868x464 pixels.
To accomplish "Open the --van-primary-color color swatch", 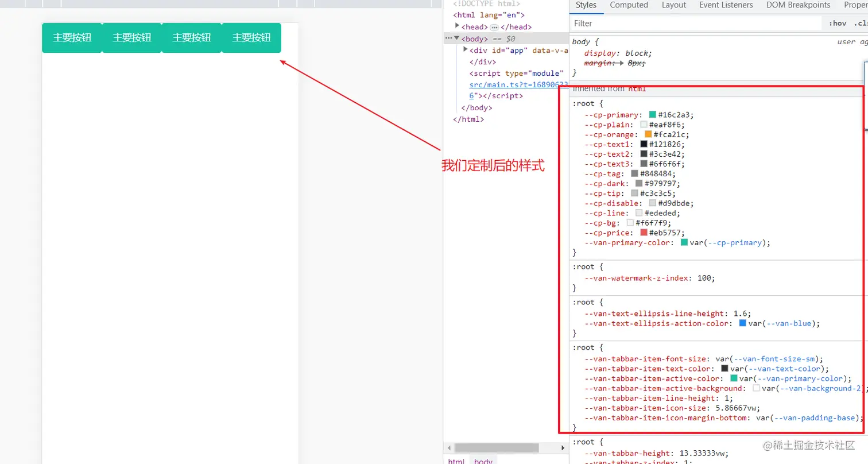I will click(684, 242).
